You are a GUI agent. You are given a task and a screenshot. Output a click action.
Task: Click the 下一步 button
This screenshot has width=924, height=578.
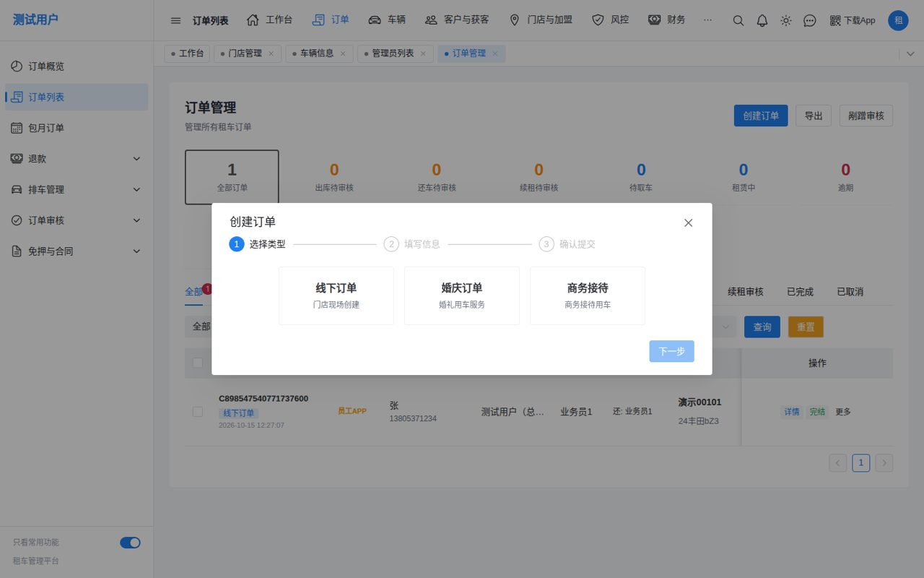(x=671, y=351)
